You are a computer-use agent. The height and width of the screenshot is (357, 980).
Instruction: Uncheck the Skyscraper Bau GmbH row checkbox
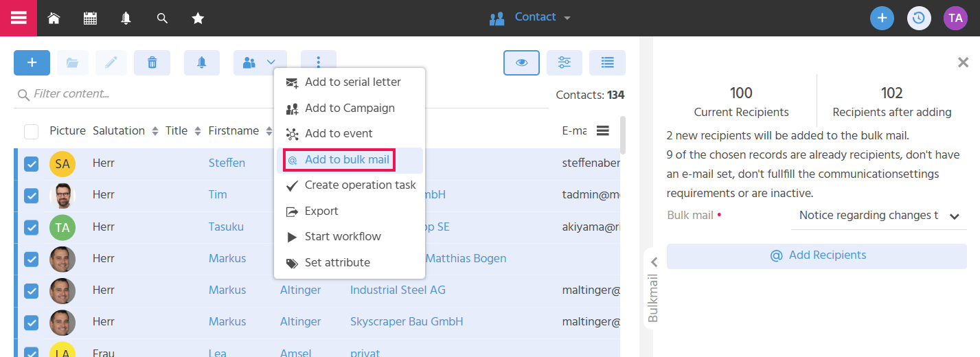[31, 322]
